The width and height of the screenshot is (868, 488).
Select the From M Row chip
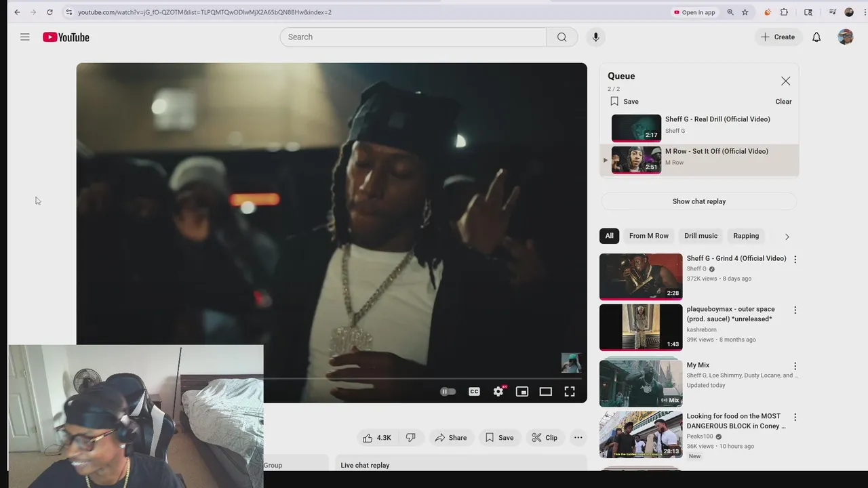649,236
